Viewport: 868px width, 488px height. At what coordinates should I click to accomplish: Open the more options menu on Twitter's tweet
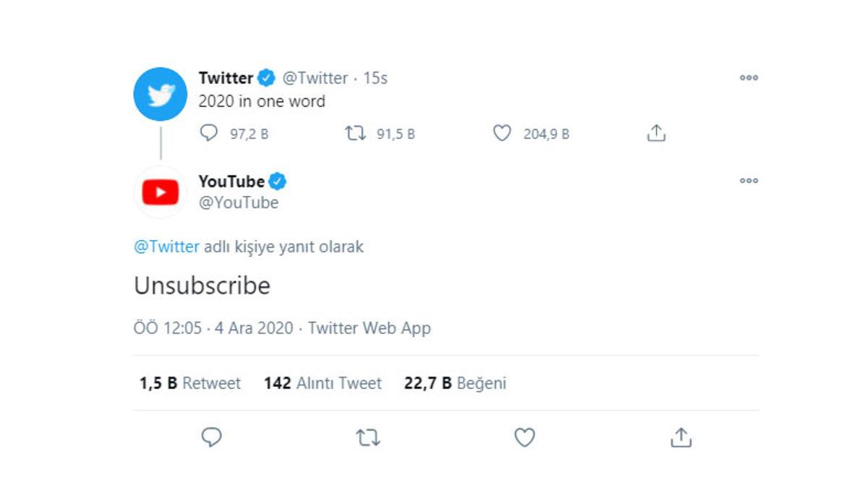pos(749,77)
